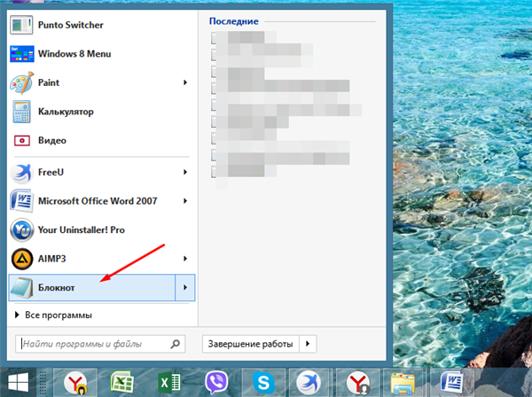Open Skype from the taskbar

click(263, 383)
